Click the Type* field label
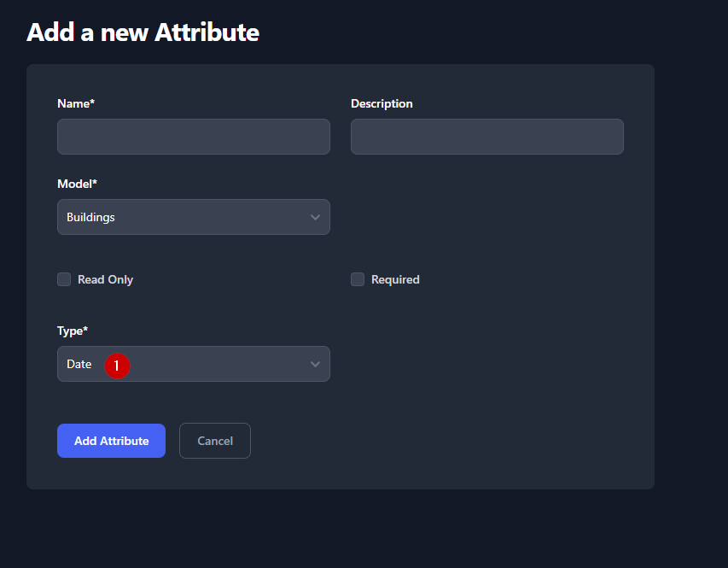 pos(73,331)
